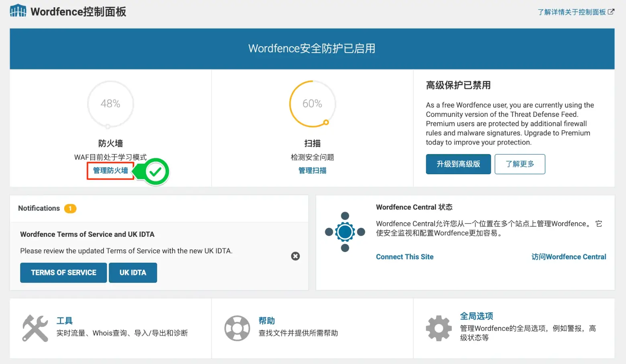Open the 工具 section heading link

click(64, 320)
